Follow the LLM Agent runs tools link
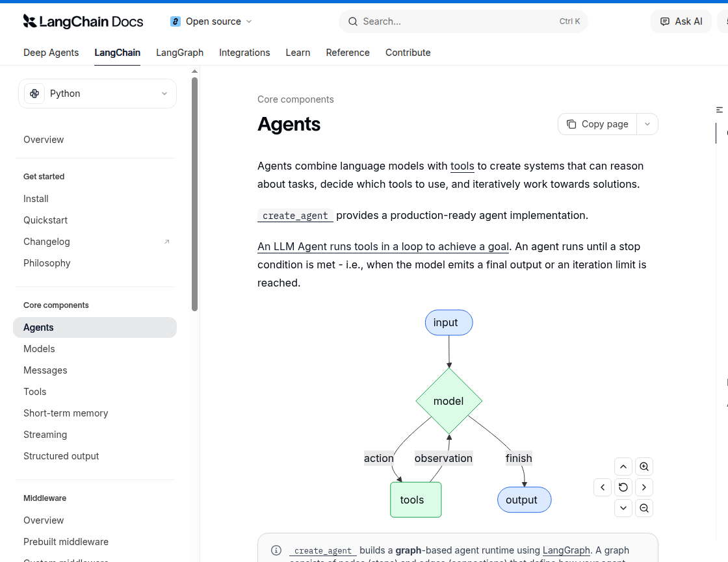728x562 pixels. click(383, 246)
